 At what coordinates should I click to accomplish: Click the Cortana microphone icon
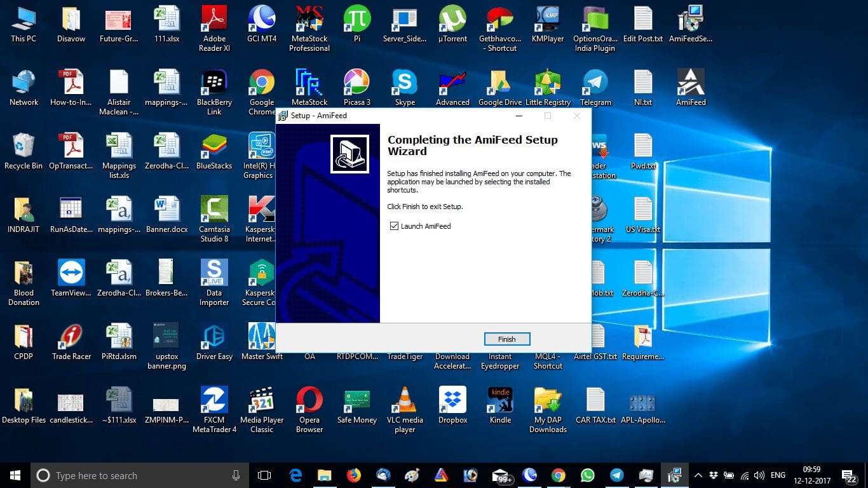(236, 475)
